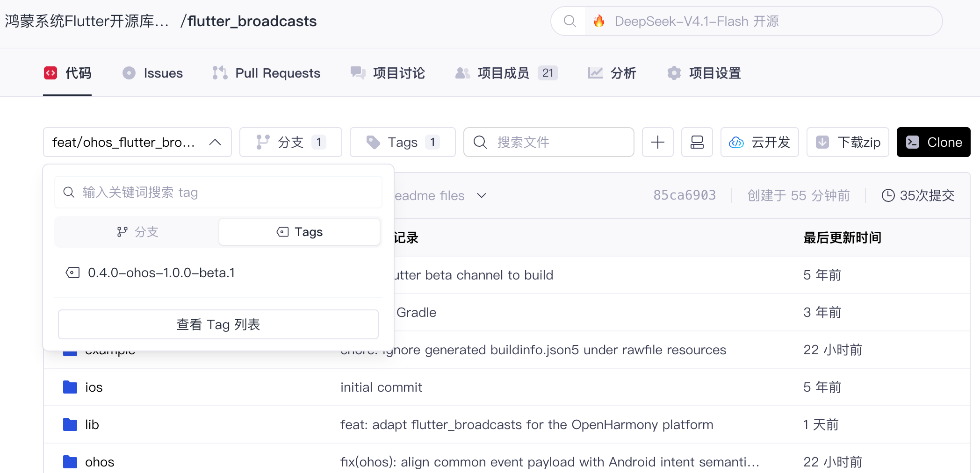
Task: Open the 分析 tab
Action: pyautogui.click(x=612, y=73)
